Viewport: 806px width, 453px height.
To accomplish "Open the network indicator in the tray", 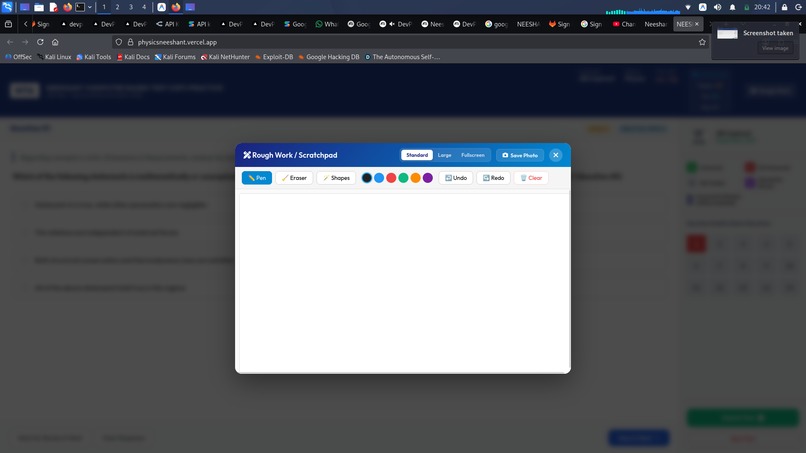I will (x=688, y=7).
